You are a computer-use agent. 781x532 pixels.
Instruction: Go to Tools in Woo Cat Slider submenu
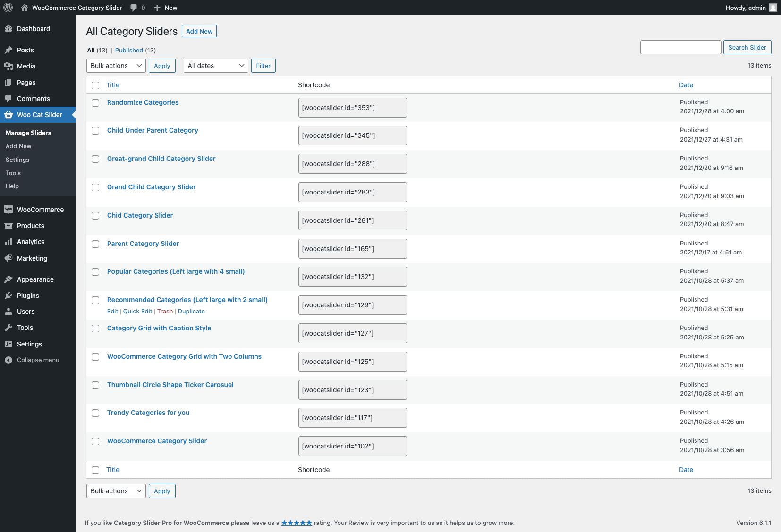coord(13,173)
